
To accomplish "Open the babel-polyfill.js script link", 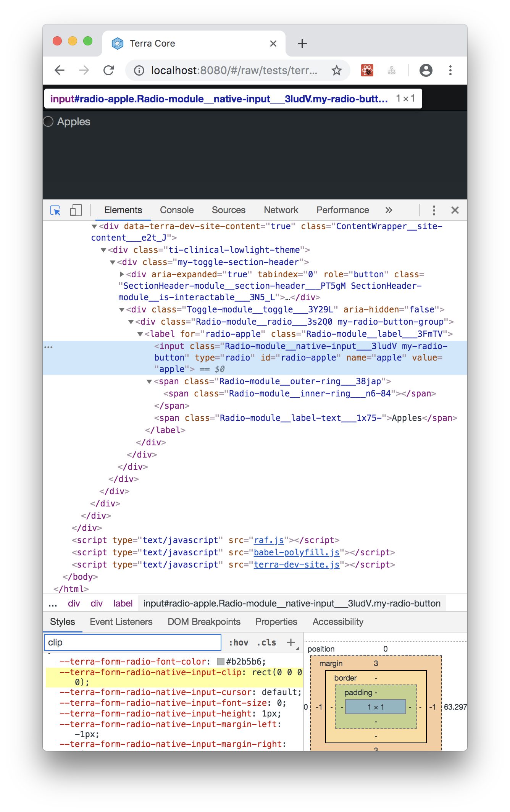I will (x=297, y=553).
